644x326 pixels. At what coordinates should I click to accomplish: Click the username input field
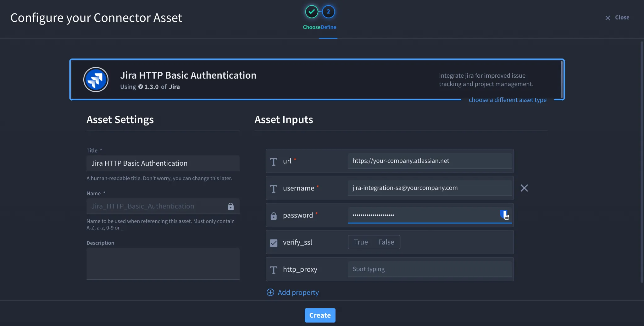click(x=430, y=188)
